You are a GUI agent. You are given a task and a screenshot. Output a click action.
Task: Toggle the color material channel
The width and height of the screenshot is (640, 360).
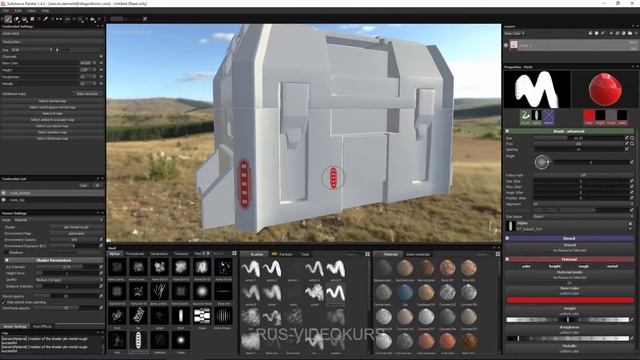pos(527,266)
